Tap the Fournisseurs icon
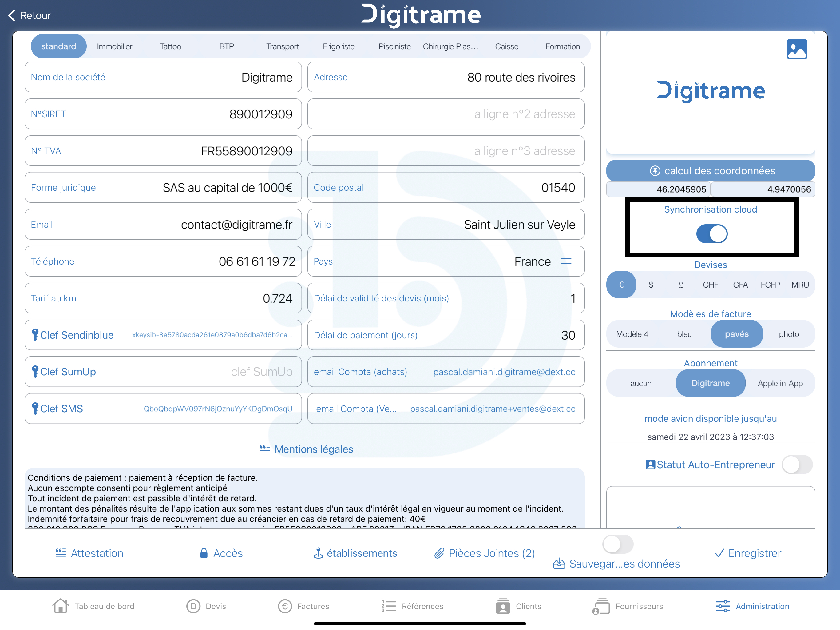Screen dimensions: 840x630 [601, 606]
